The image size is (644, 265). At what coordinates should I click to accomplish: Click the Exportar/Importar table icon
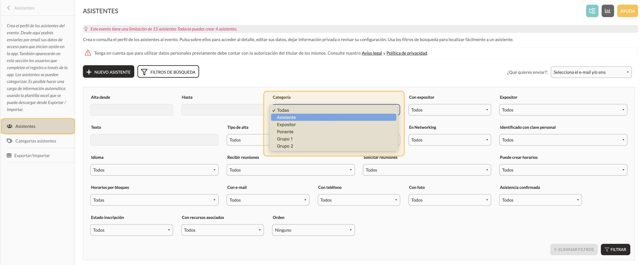9,155
